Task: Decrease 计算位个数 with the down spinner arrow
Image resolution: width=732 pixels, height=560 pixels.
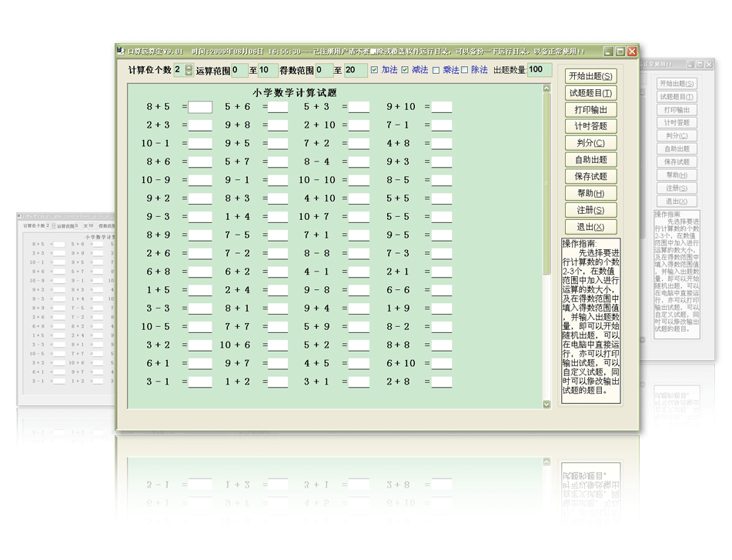Action: point(189,74)
